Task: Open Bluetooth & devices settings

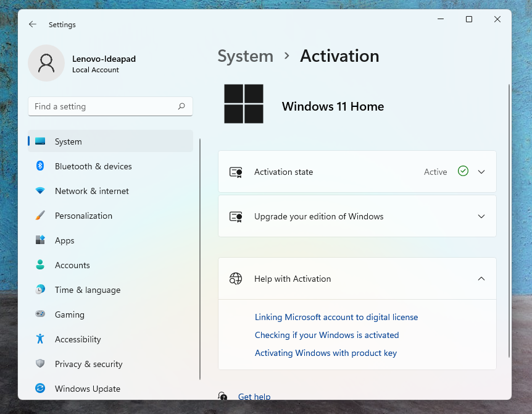Action: point(110,166)
